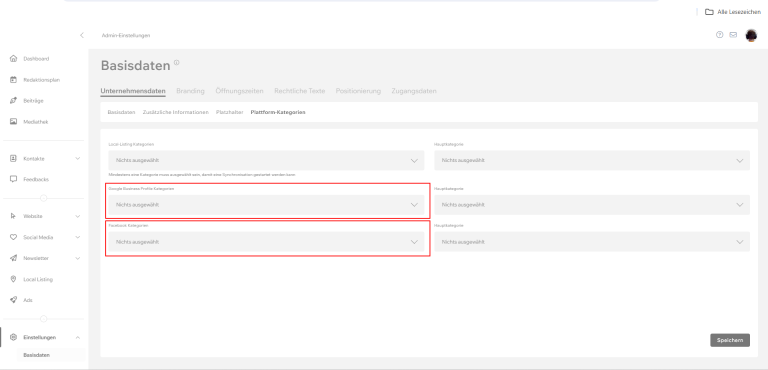Click the Admin-Einstellungen breadcrumb text
The height and width of the screenshot is (370, 768).
click(126, 35)
